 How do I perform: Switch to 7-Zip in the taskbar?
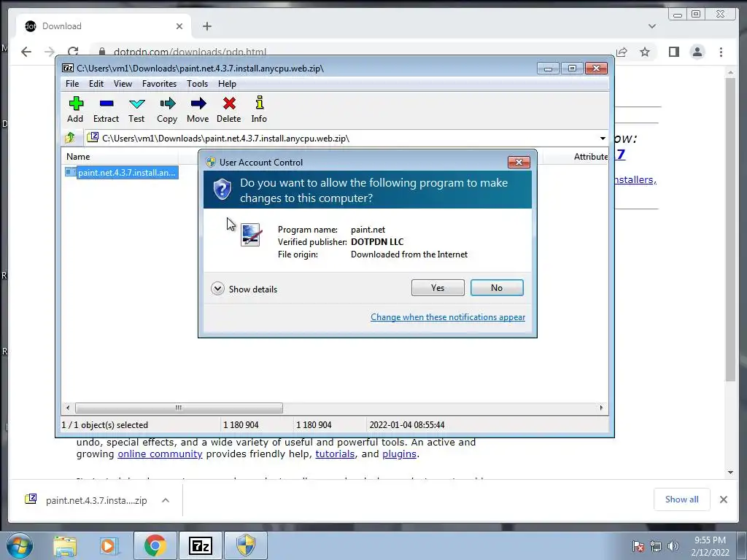pos(200,545)
